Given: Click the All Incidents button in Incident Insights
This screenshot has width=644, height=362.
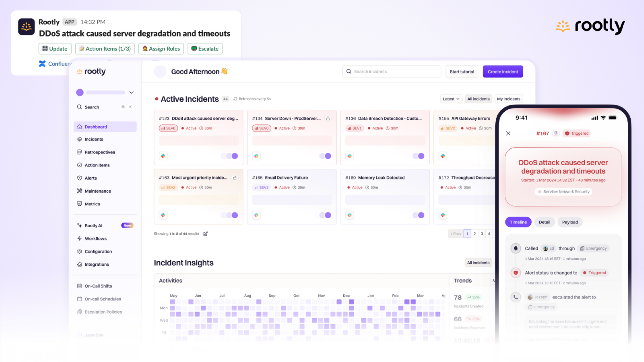Looking at the screenshot, I should 478,263.
